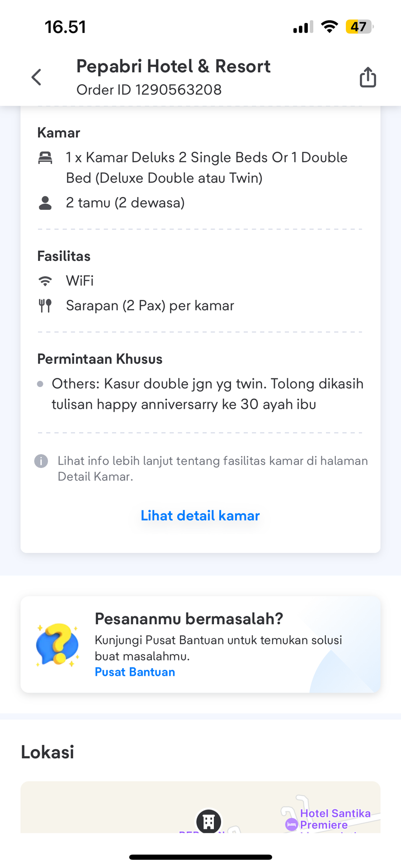Tap the bed icon beside room type
This screenshot has width=401, height=868.
pyautogui.click(x=45, y=158)
